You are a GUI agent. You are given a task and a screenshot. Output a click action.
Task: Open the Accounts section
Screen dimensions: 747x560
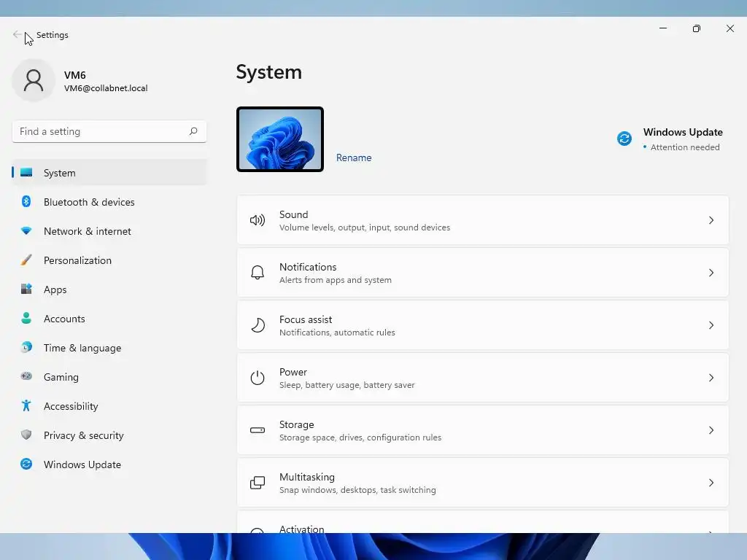pyautogui.click(x=109, y=318)
